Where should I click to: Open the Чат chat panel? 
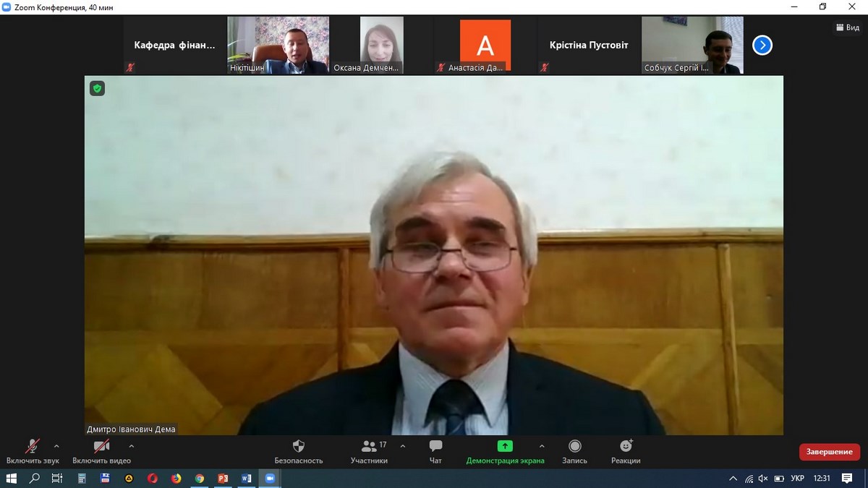pos(435,451)
